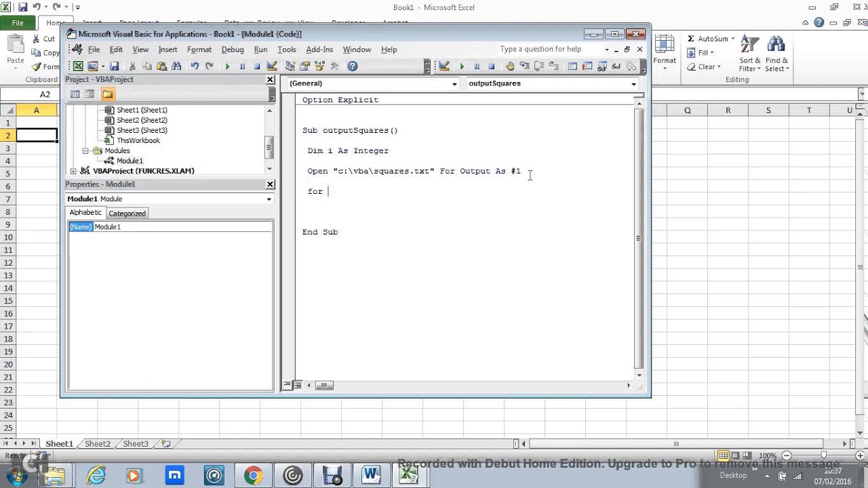Image resolution: width=868 pixels, height=488 pixels.
Task: Open the Add-Ins menu in VBA editor
Action: (319, 49)
